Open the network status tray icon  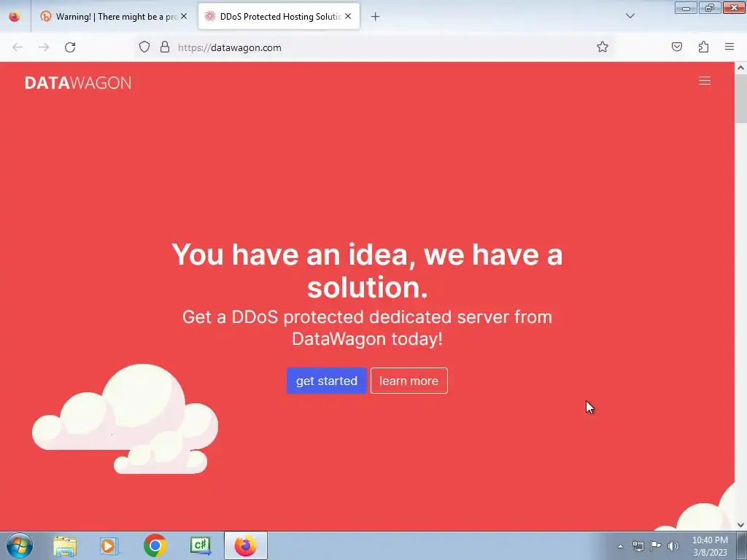638,546
